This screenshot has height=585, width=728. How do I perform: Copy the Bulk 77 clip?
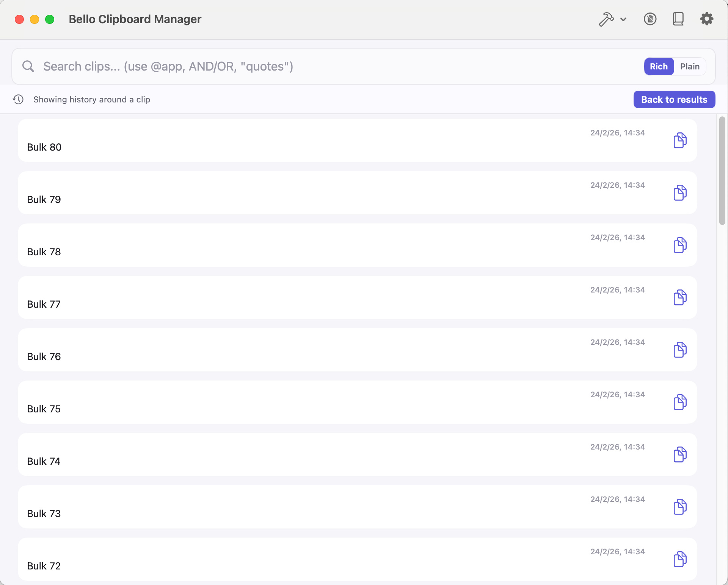tap(680, 297)
